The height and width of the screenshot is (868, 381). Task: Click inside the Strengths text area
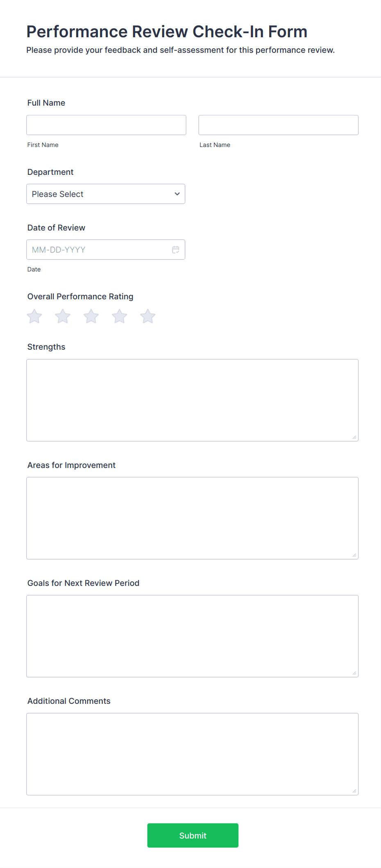192,400
